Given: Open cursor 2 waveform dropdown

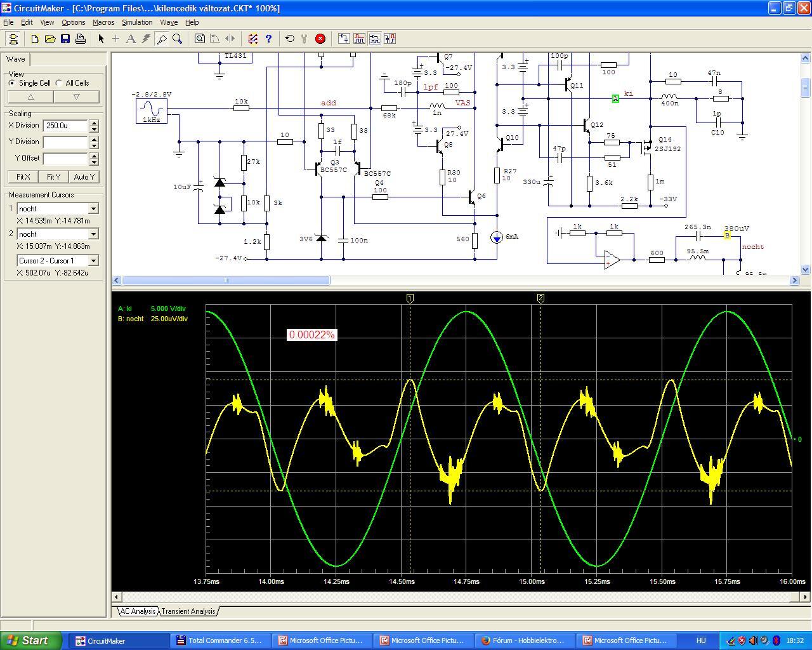Looking at the screenshot, I should click(93, 234).
